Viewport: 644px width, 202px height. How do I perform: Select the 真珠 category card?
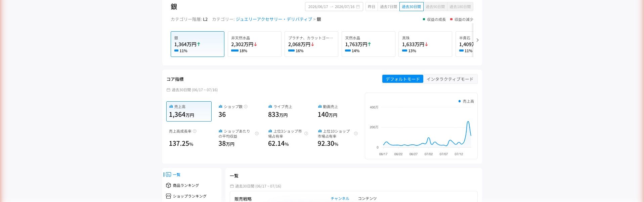(425, 44)
